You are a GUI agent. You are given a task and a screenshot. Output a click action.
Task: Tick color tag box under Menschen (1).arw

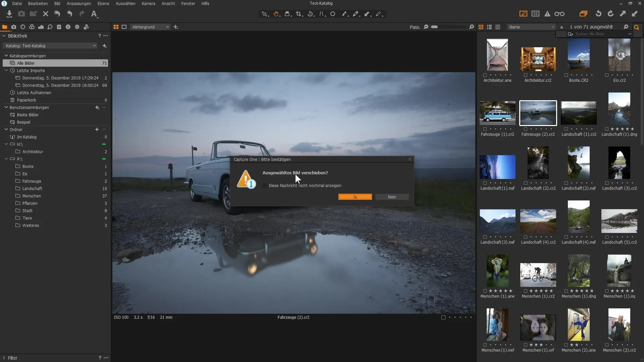pyautogui.click(x=485, y=291)
